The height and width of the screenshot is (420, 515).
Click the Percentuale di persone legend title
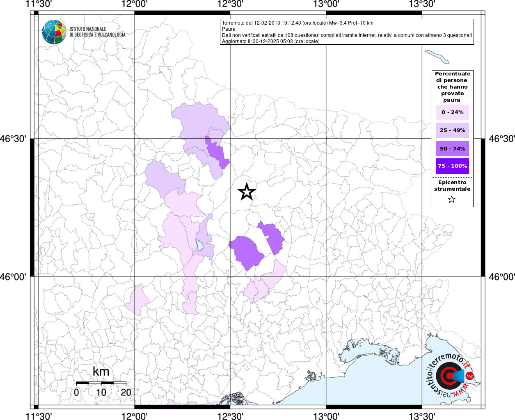(x=452, y=87)
